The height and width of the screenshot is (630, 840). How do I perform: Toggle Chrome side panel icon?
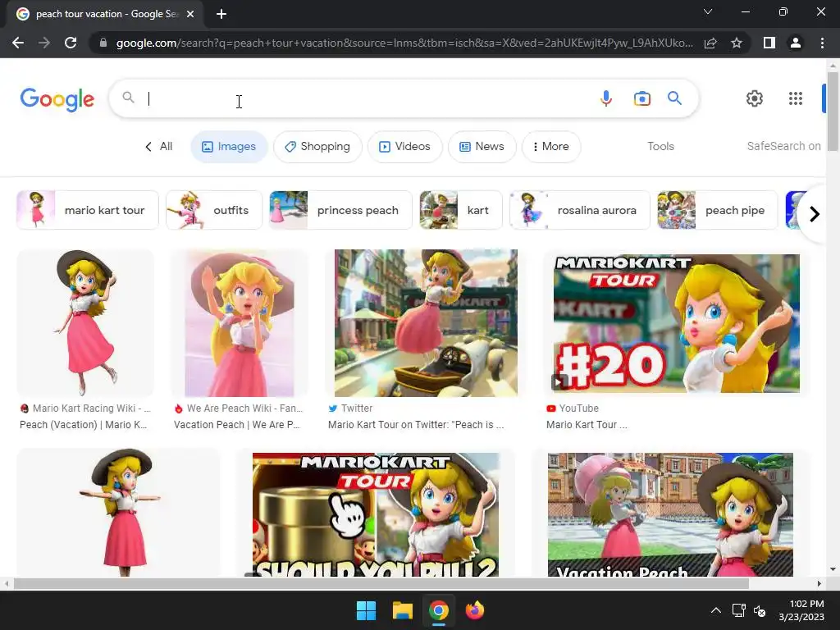pyautogui.click(x=769, y=43)
